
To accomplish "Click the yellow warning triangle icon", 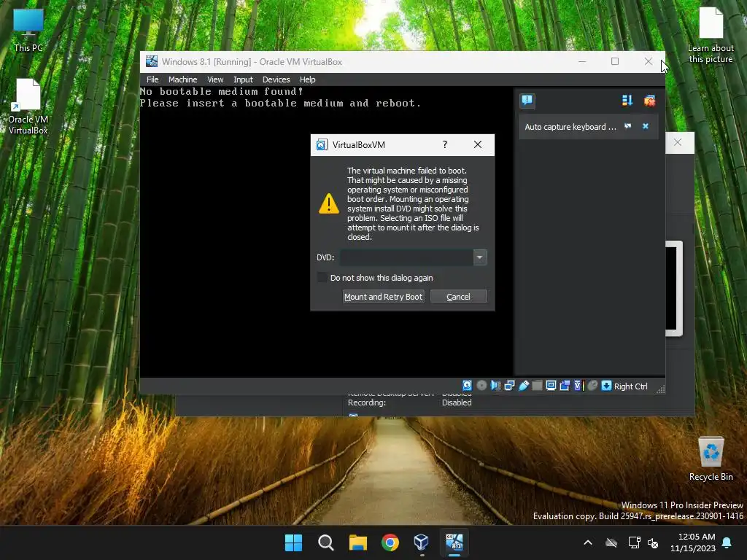I will pos(329,203).
